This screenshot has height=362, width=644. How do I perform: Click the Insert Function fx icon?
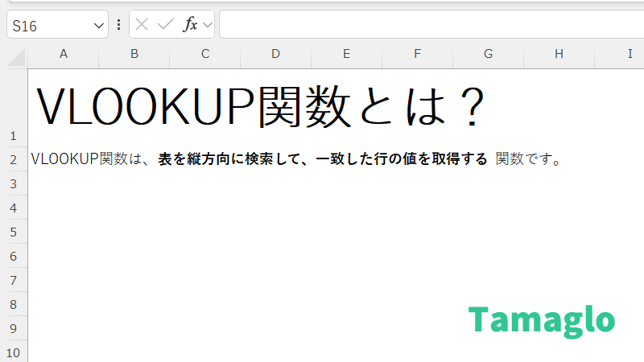(190, 25)
